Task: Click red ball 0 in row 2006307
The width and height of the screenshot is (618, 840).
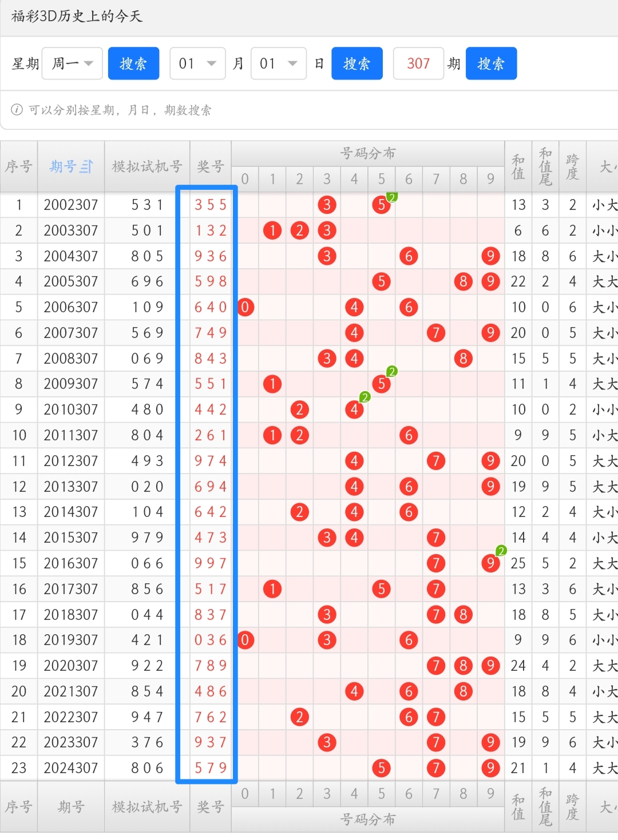Action: point(245,307)
